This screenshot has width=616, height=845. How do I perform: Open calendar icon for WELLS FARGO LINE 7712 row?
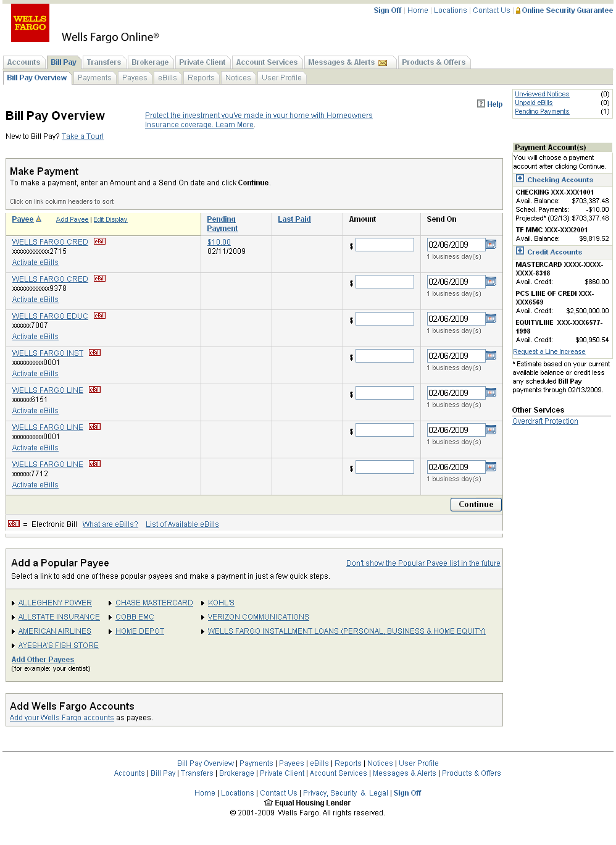click(x=491, y=467)
